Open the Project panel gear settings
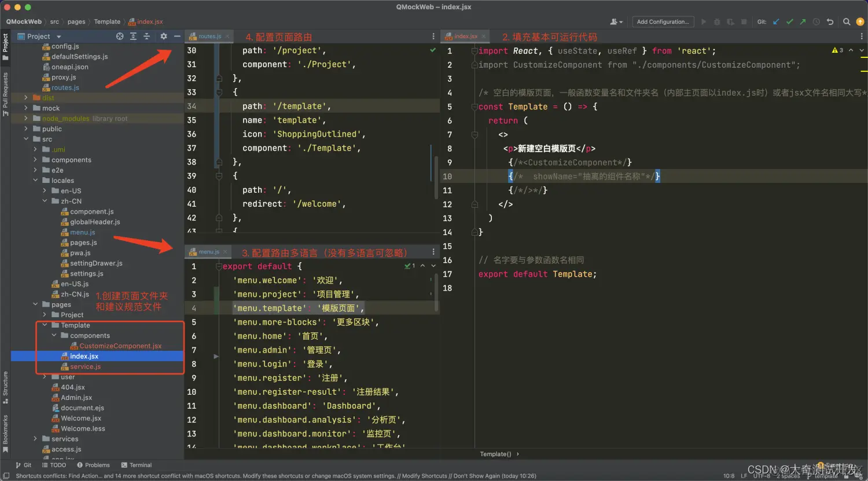The height and width of the screenshot is (481, 868). point(164,36)
